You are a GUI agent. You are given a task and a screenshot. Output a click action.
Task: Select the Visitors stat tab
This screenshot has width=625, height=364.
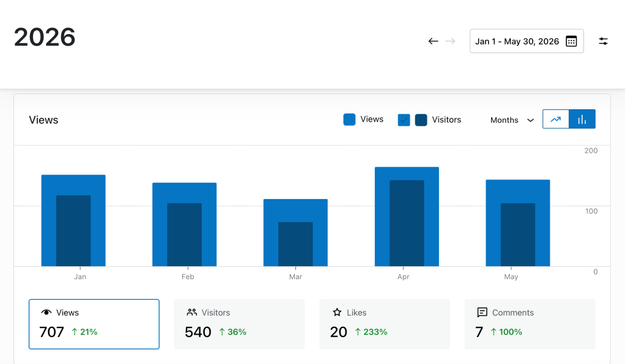(x=239, y=324)
